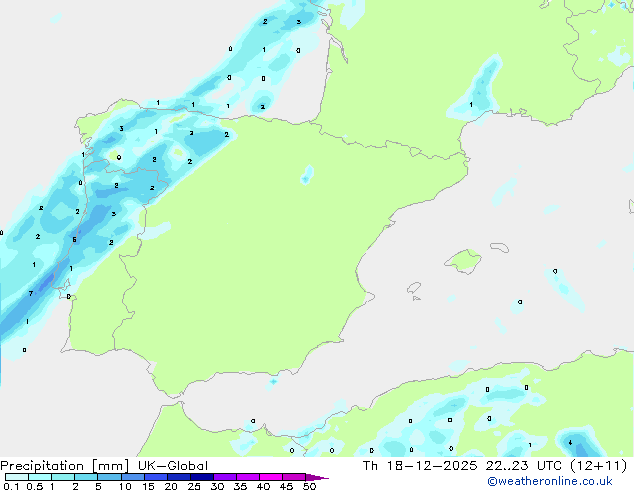Click the '20' legend scale label

click(171, 486)
